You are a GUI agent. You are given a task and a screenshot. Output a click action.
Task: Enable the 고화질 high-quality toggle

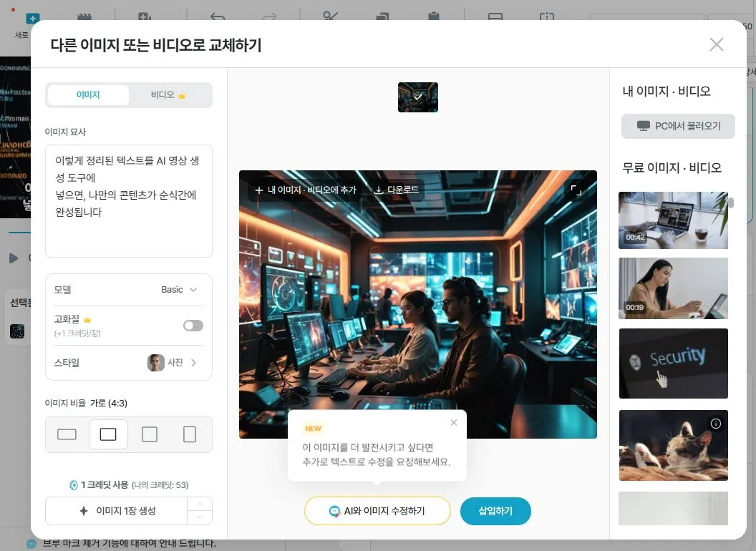click(x=193, y=325)
